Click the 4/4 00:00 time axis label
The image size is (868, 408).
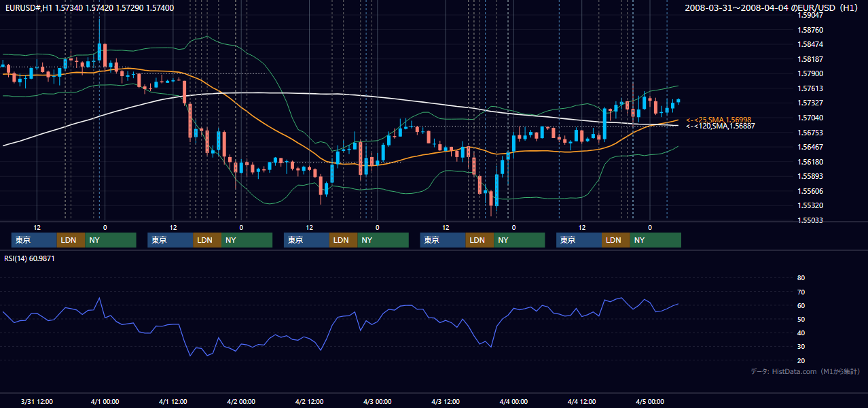tap(513, 402)
